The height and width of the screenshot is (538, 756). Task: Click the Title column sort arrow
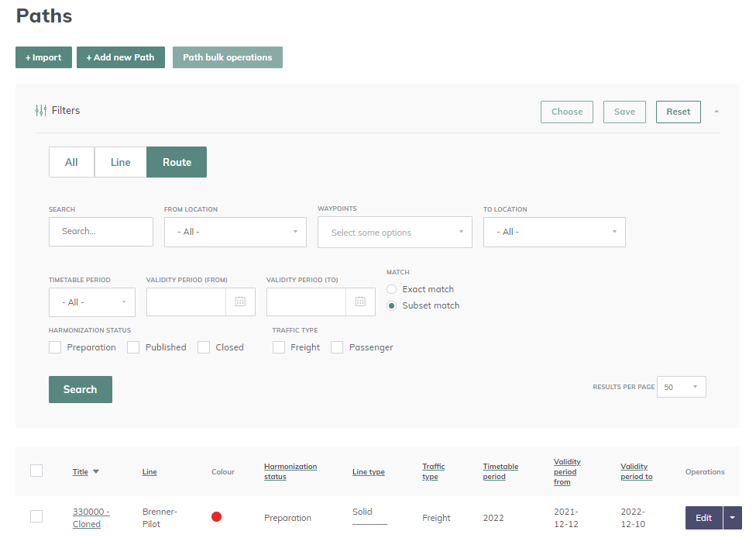(96, 472)
